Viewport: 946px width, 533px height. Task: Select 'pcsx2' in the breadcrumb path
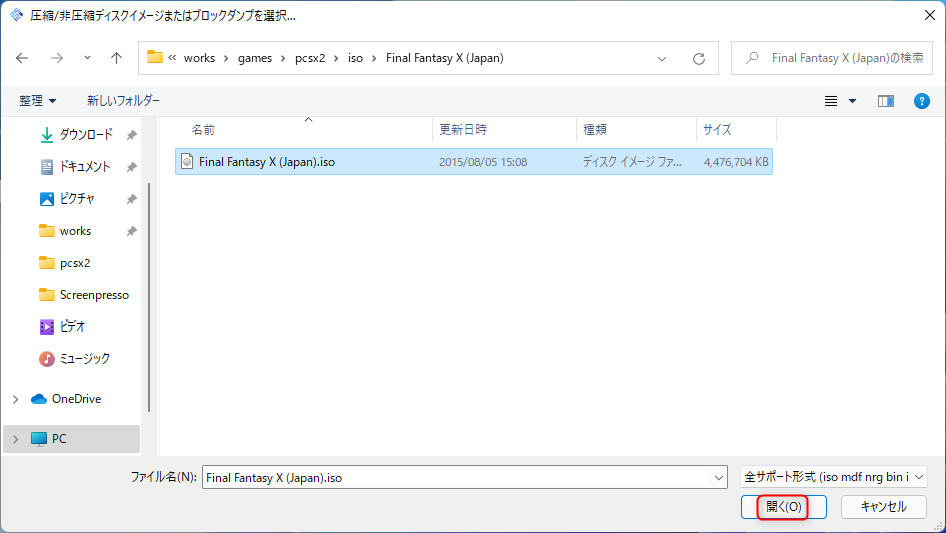310,58
